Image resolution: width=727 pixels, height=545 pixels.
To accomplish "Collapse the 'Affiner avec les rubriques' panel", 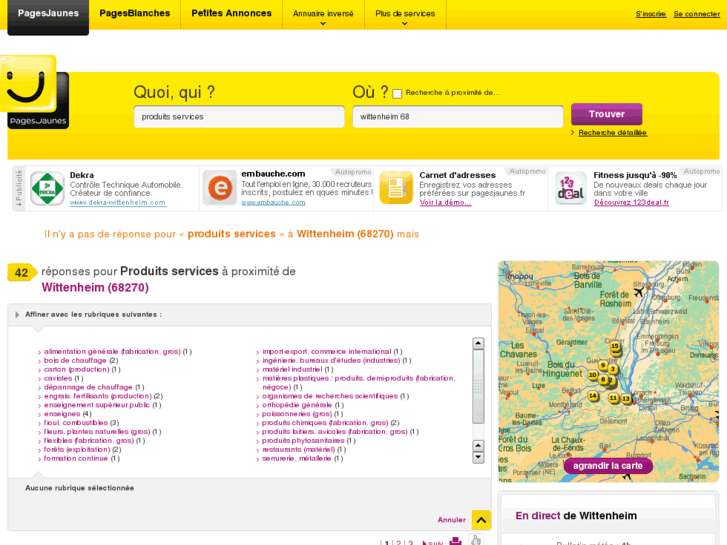I will tap(17, 314).
